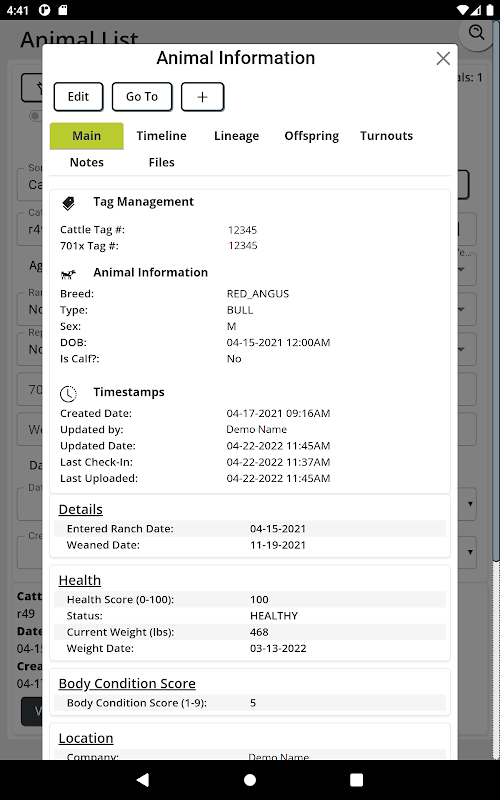Select 701x Tag number value 12345
Viewport: 500px width, 800px height.
click(x=242, y=245)
